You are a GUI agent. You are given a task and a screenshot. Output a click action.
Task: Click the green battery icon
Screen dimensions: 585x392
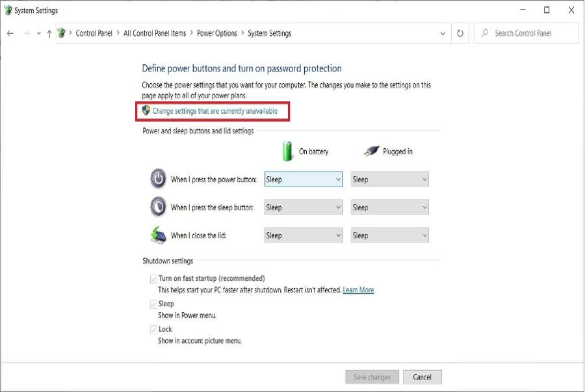tap(287, 151)
